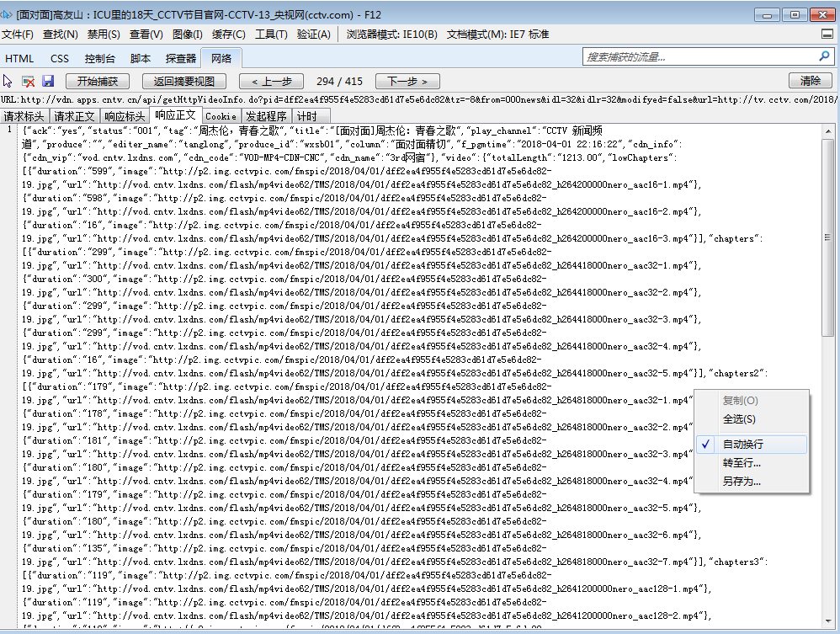840x634 pixels.
Task: Open the 查找(N) menu
Action: (60, 35)
